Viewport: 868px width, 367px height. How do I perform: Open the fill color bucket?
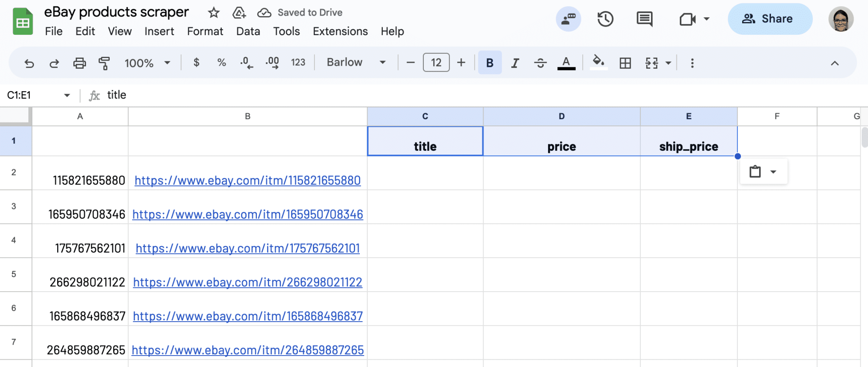point(598,62)
